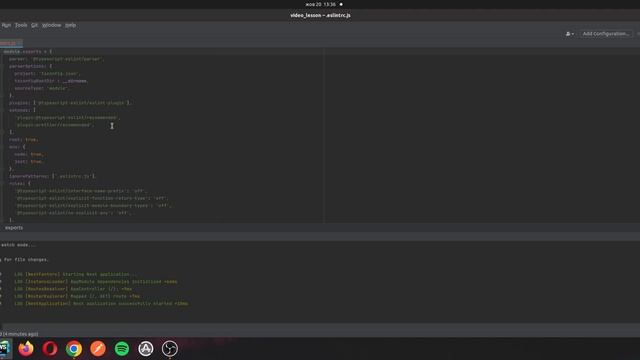Click the 'Nest application successfully started' log line
The image size is (640, 360).
[x=101, y=304]
